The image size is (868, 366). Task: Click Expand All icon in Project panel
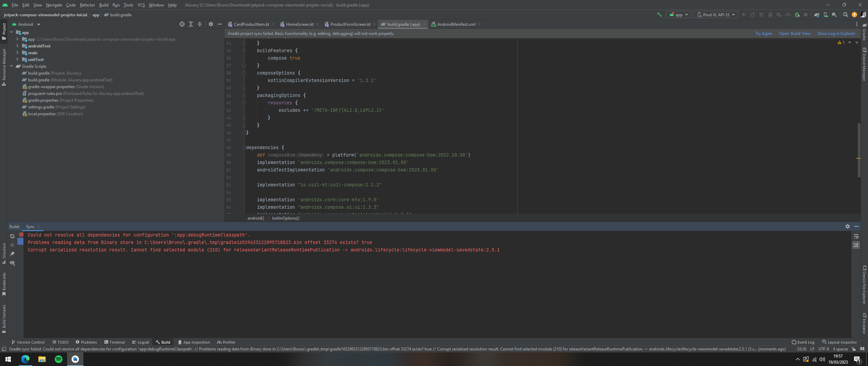(x=191, y=24)
